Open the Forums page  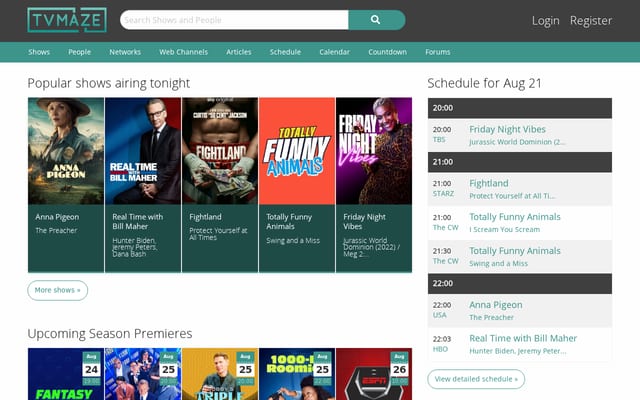438,52
